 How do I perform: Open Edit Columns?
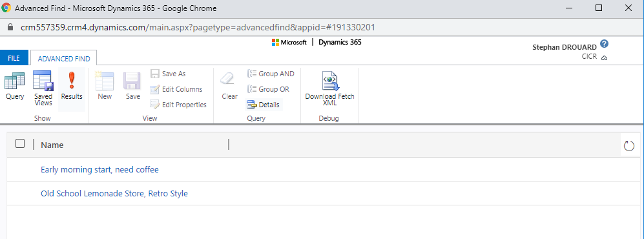[x=176, y=89]
